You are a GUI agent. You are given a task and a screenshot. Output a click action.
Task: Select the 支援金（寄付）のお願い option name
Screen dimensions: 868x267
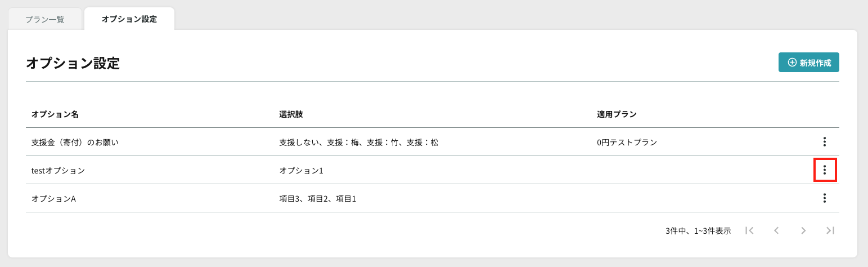coord(75,143)
